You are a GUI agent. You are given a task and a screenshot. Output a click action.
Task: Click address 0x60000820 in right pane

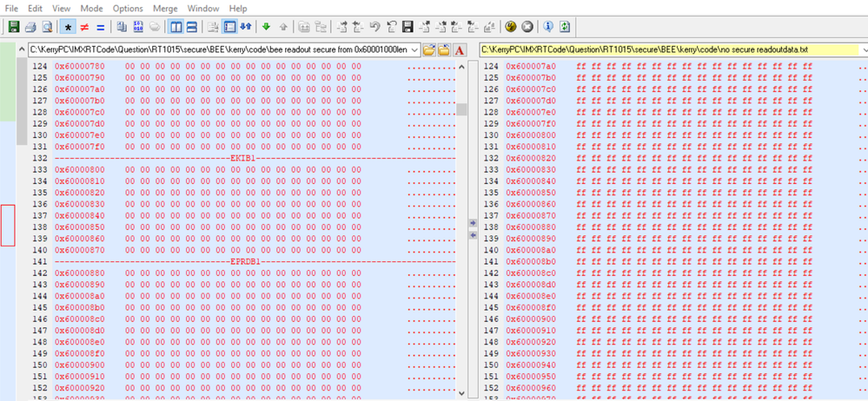pos(531,158)
